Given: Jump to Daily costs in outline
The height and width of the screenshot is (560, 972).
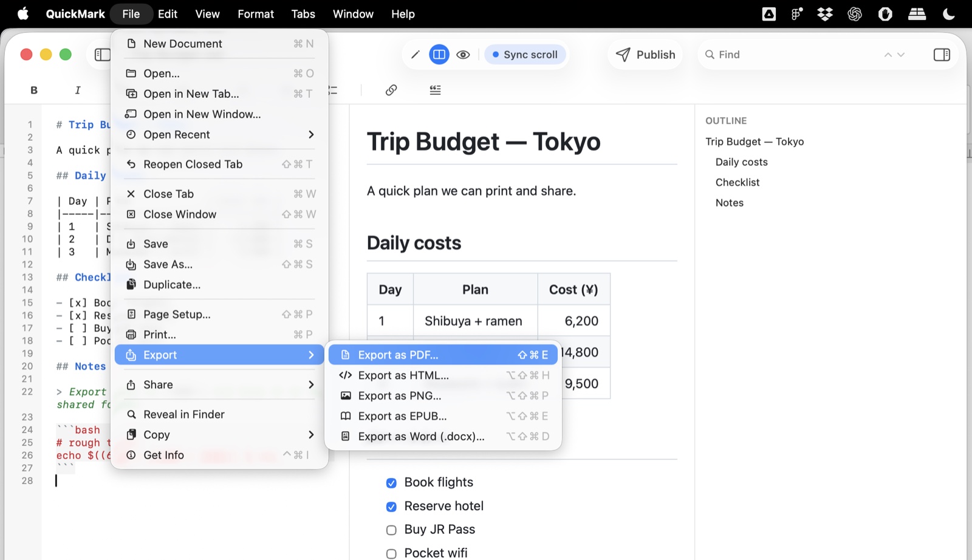Looking at the screenshot, I should click(742, 162).
